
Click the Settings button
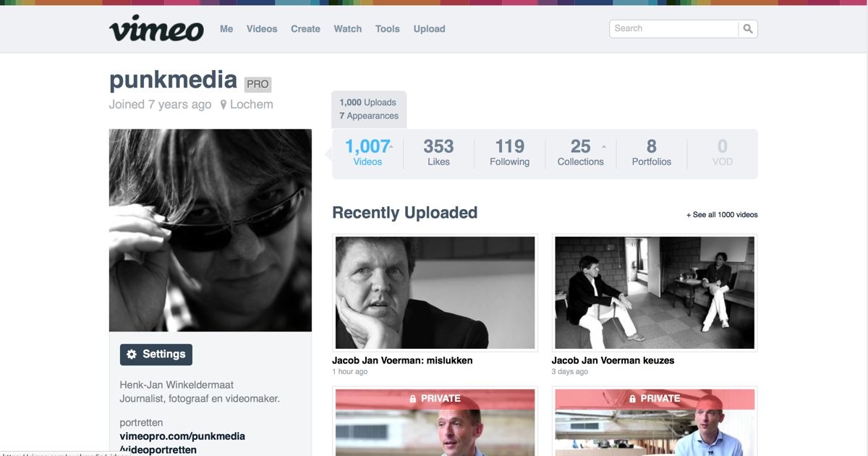tap(156, 354)
